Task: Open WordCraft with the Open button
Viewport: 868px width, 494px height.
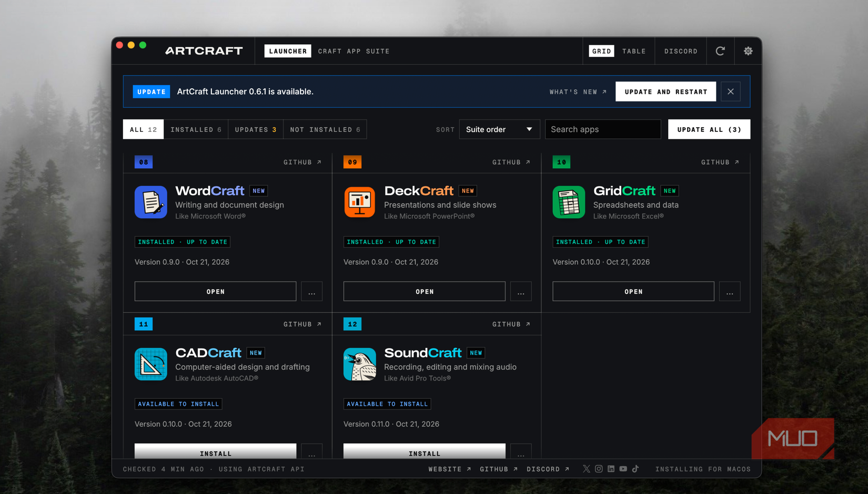Action: coord(216,291)
